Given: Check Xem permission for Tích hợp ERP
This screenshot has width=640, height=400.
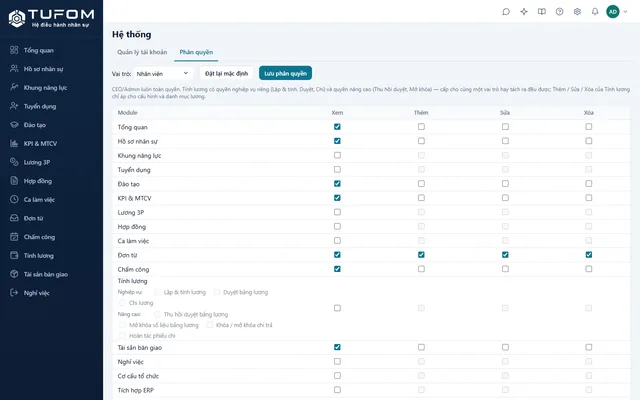Looking at the screenshot, I should click(337, 390).
